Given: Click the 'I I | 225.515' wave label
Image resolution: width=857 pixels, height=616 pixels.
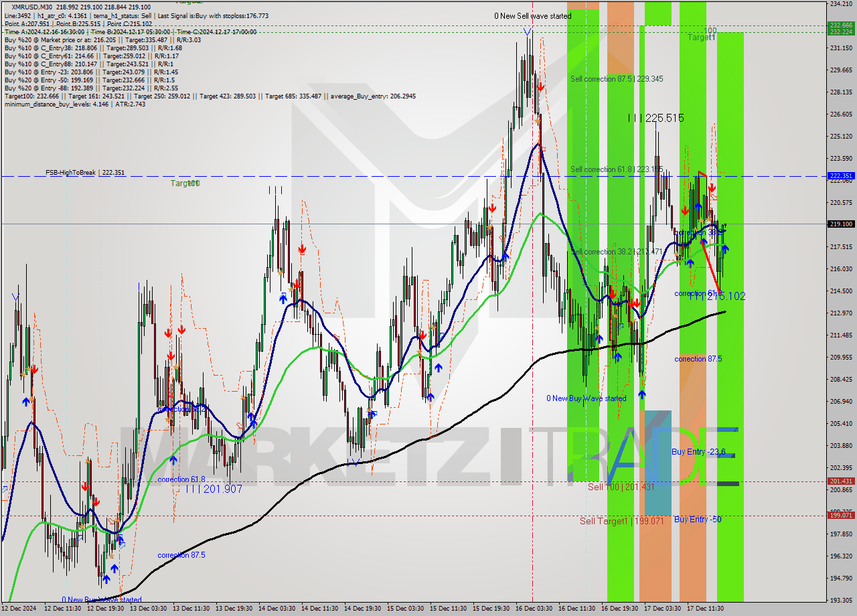Looking at the screenshot, I should point(655,118).
